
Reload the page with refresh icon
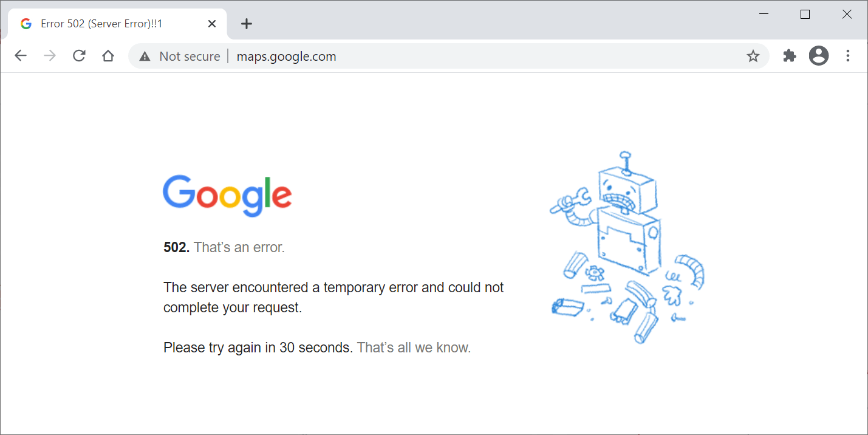click(79, 56)
